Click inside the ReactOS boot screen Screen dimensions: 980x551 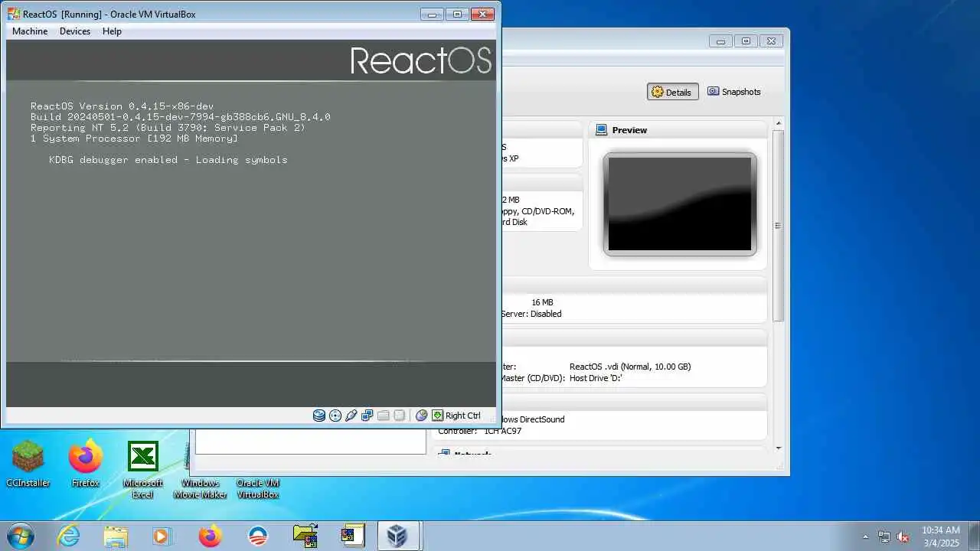point(251,223)
